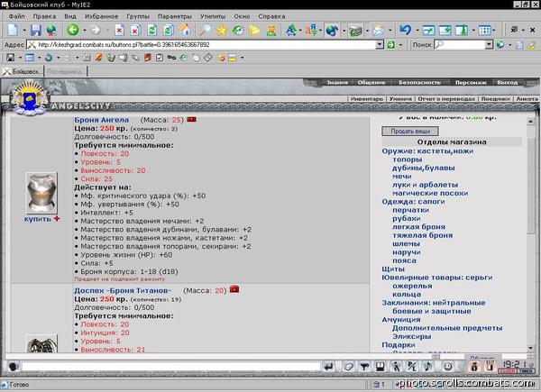Click the chat filter funnel icon

coord(364,366)
